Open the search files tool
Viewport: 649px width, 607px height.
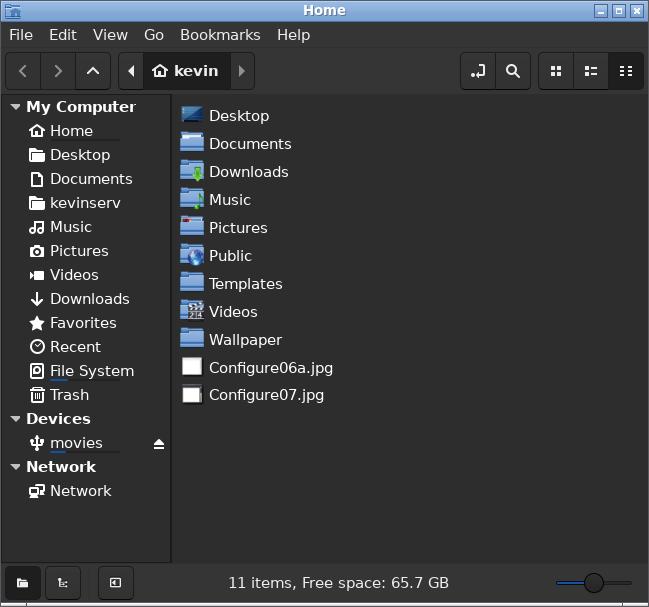click(x=512, y=71)
